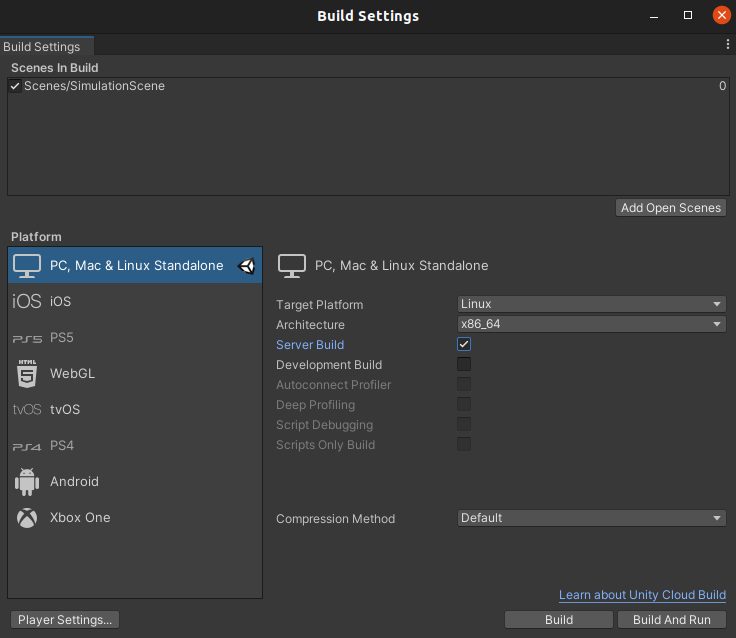Click the Development Build label
Screen dimensions: 736x638
pos(329,365)
